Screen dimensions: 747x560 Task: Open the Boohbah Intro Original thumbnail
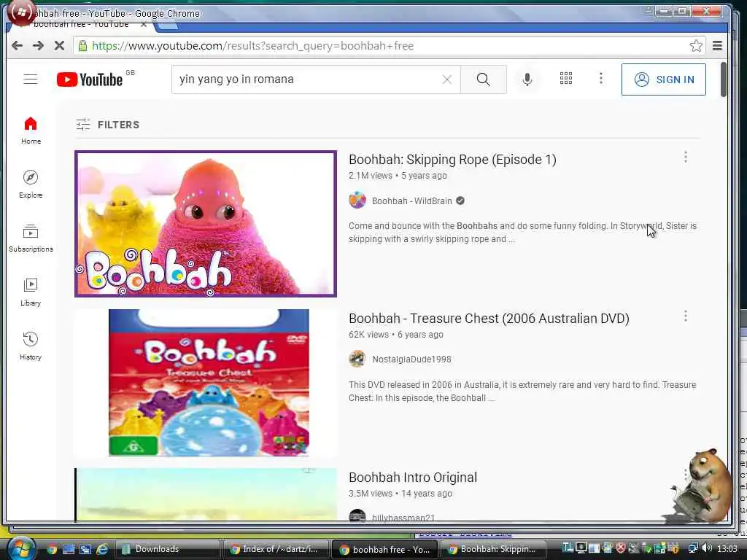(x=206, y=494)
